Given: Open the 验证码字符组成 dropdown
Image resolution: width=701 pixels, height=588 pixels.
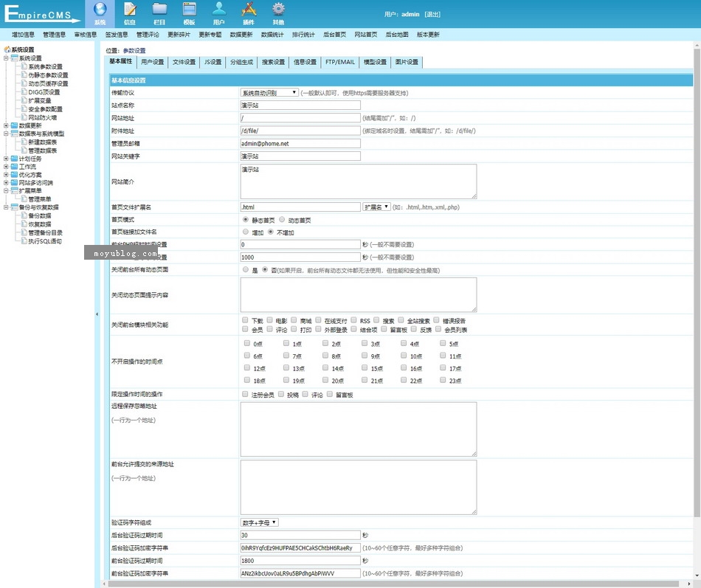Looking at the screenshot, I should coord(259,522).
